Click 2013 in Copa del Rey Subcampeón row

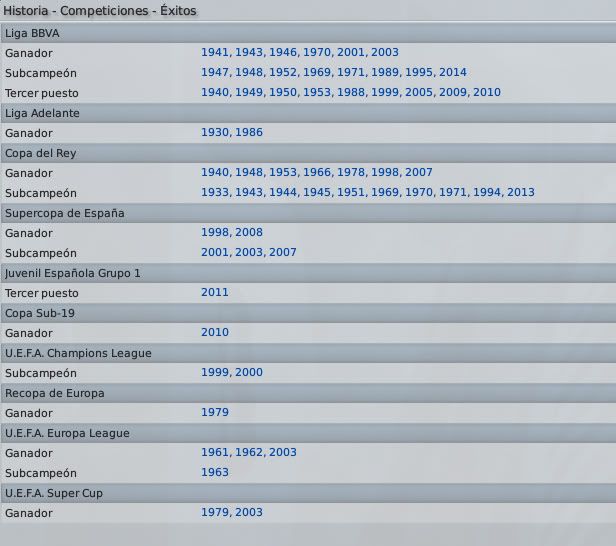click(521, 192)
